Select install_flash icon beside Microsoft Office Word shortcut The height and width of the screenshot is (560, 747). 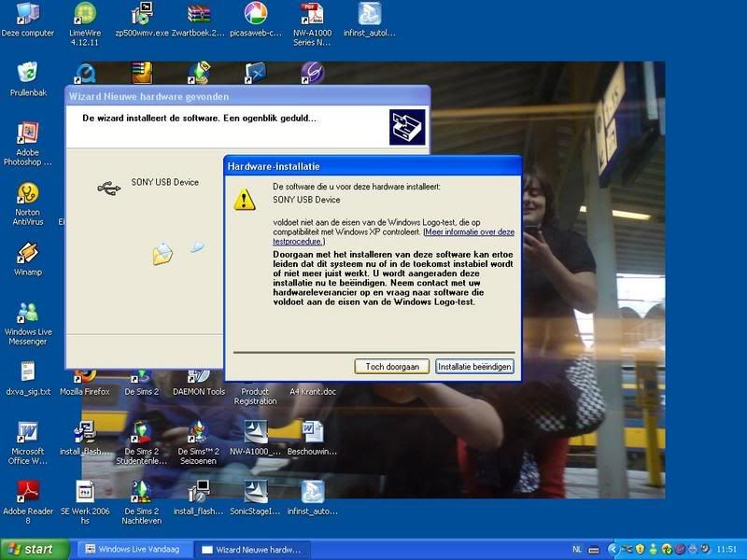85,438
